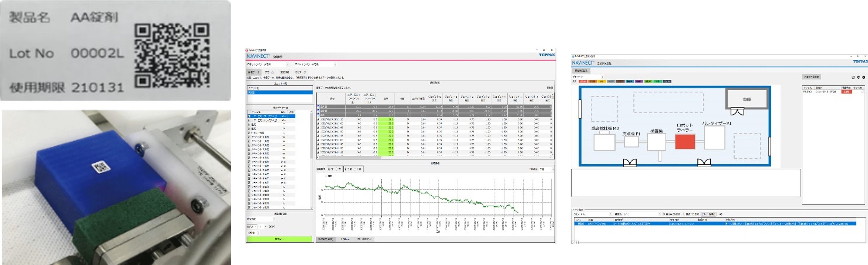
Task: Toggle the first checkbox in the data item list
Action: coord(249,116)
